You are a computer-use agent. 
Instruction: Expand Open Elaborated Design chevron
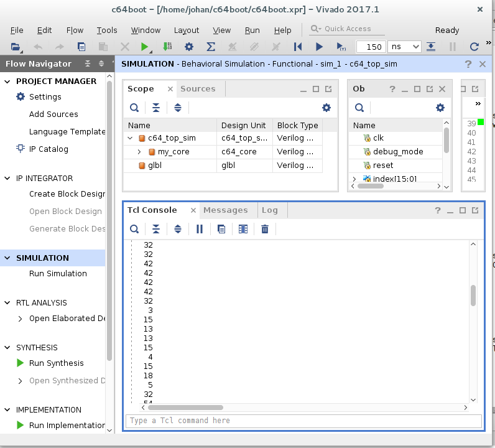tap(20, 319)
